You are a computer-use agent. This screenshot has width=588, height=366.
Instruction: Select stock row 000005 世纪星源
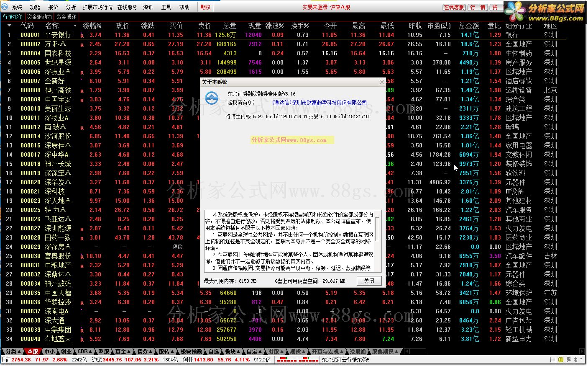[283, 62]
